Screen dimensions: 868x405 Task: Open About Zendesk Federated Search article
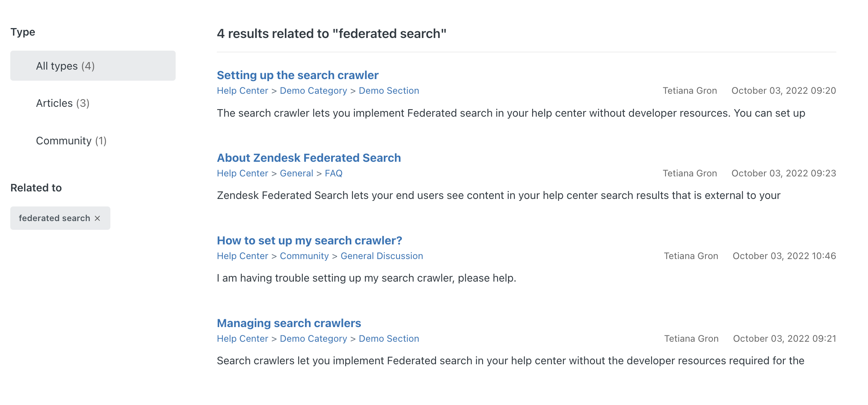coord(309,158)
